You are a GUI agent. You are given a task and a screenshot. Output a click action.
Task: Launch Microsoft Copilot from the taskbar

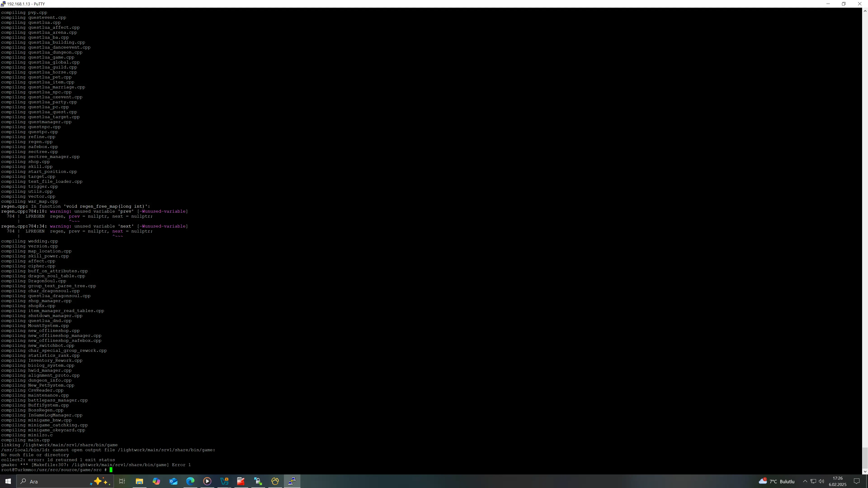click(x=156, y=481)
